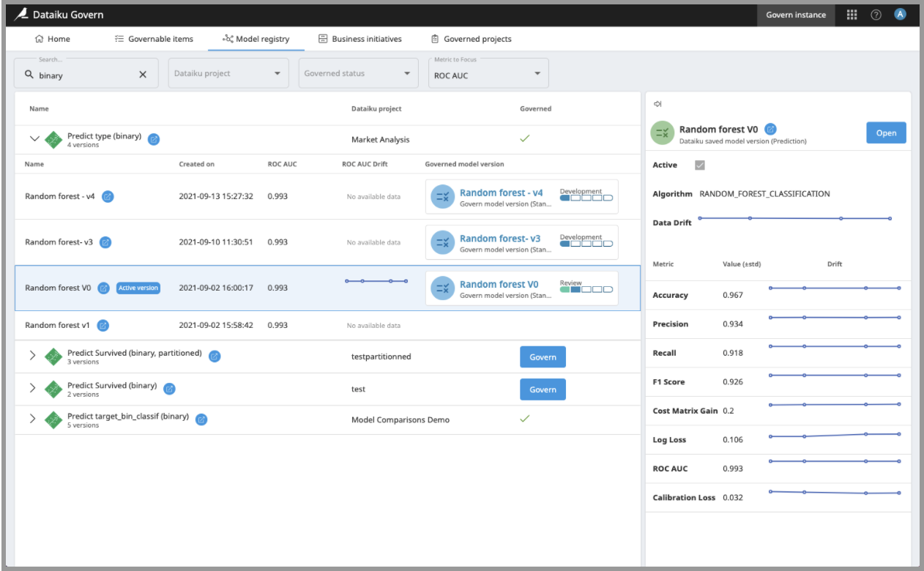This screenshot has width=924, height=571.
Task: Open the Governed status dropdown
Action: 357,73
